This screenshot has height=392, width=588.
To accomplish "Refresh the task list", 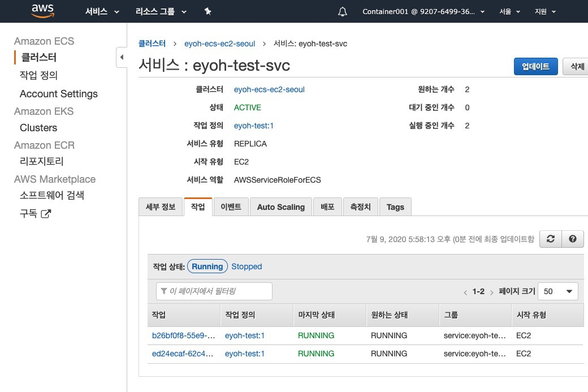I will pos(551,239).
